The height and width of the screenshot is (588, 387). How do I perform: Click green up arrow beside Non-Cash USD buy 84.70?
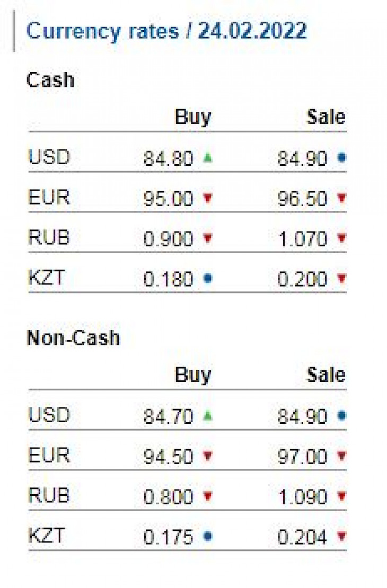coord(208,415)
